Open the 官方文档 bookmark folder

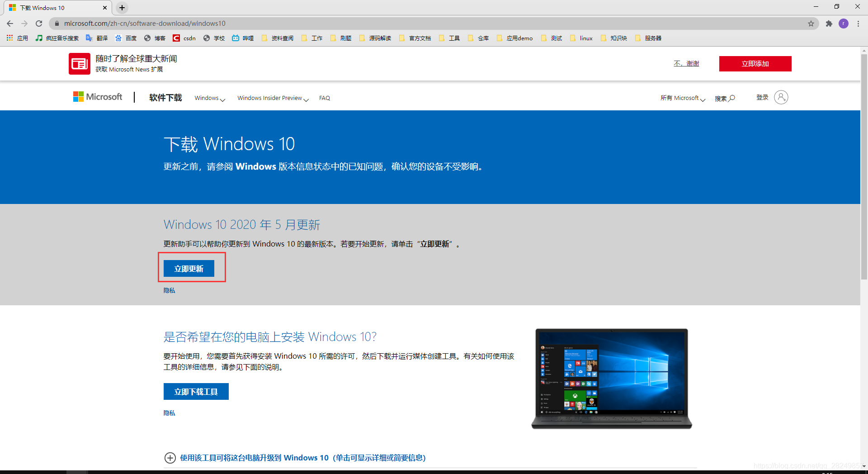click(x=415, y=38)
